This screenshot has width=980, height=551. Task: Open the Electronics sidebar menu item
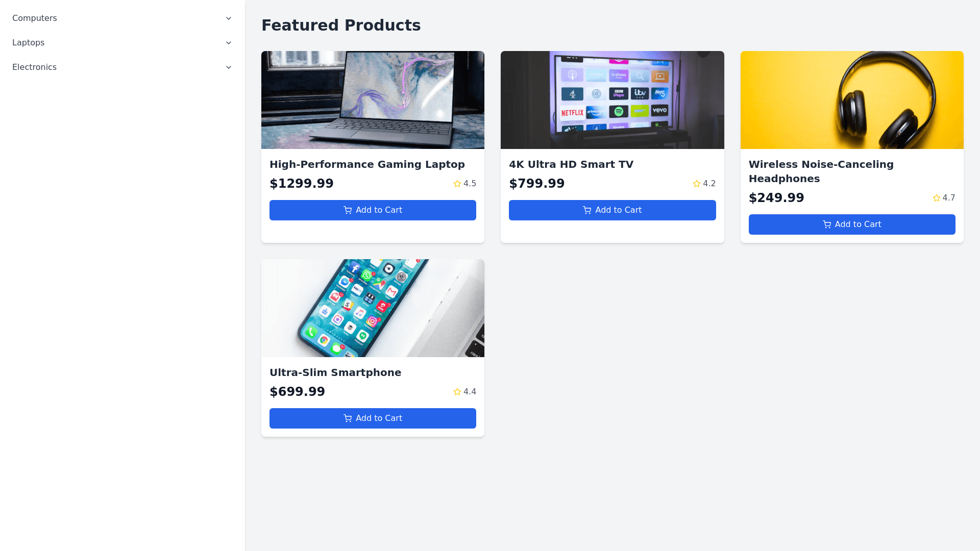[35, 67]
